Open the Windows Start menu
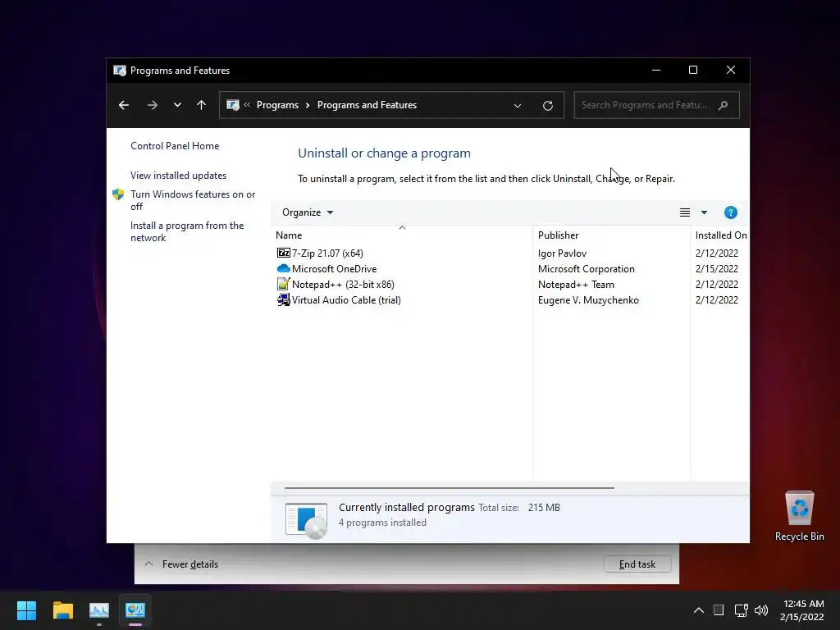Image resolution: width=840 pixels, height=630 pixels. pyautogui.click(x=26, y=610)
